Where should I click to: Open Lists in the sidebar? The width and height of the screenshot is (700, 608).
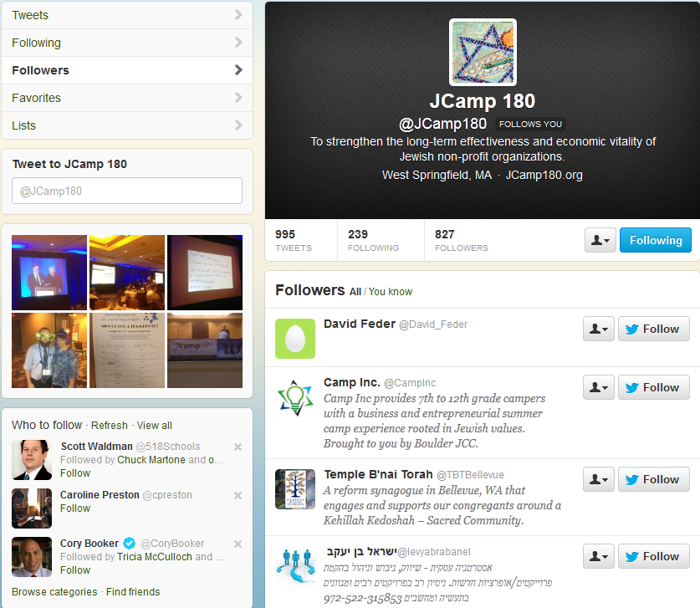127,125
